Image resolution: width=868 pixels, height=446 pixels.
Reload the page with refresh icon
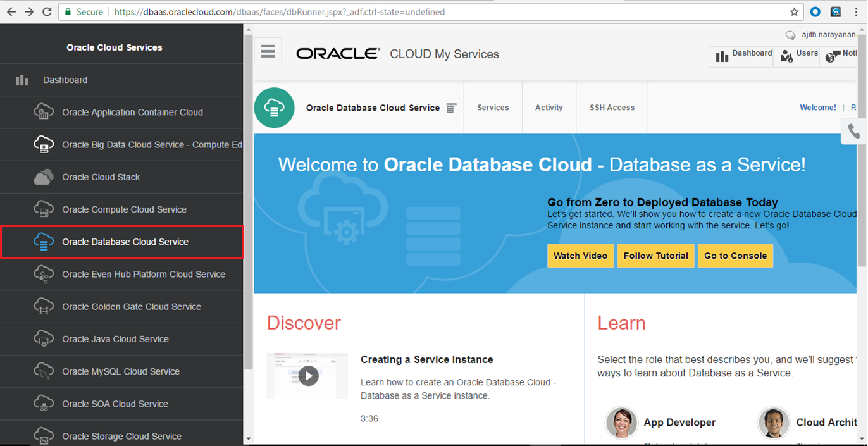coord(47,12)
